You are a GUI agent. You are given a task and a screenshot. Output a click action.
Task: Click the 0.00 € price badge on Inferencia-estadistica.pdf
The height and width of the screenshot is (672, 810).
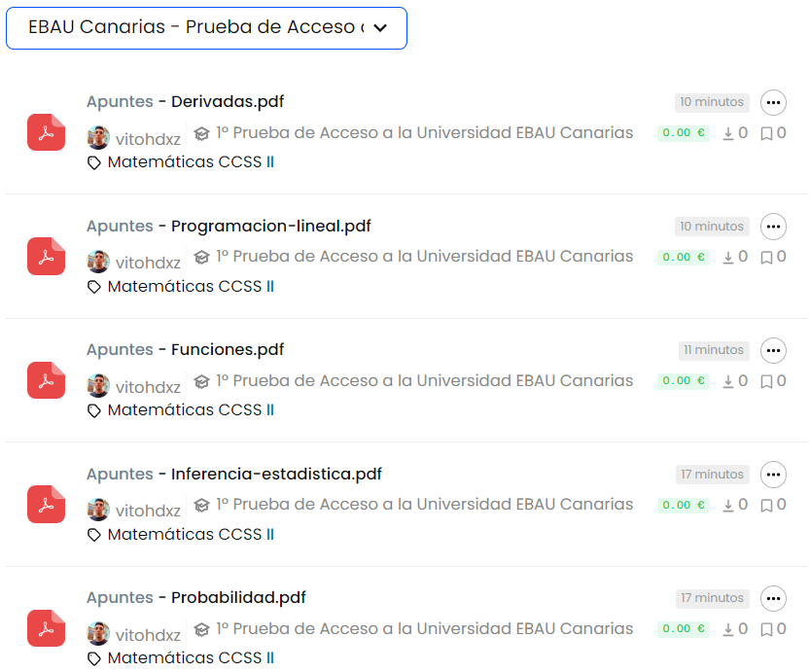pyautogui.click(x=684, y=505)
